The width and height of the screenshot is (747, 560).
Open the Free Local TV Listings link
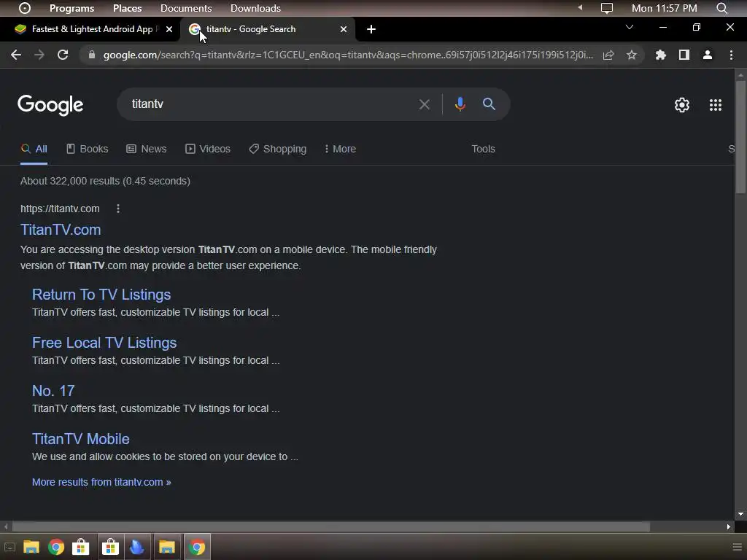pyautogui.click(x=104, y=343)
